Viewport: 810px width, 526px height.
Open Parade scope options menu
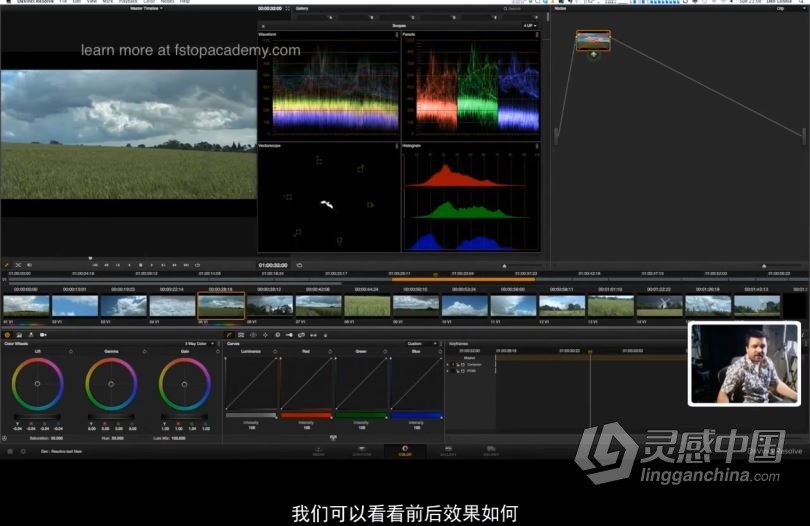[537, 35]
